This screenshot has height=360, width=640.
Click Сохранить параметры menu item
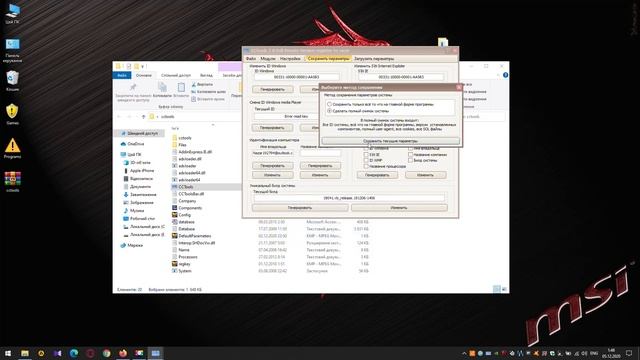point(328,59)
